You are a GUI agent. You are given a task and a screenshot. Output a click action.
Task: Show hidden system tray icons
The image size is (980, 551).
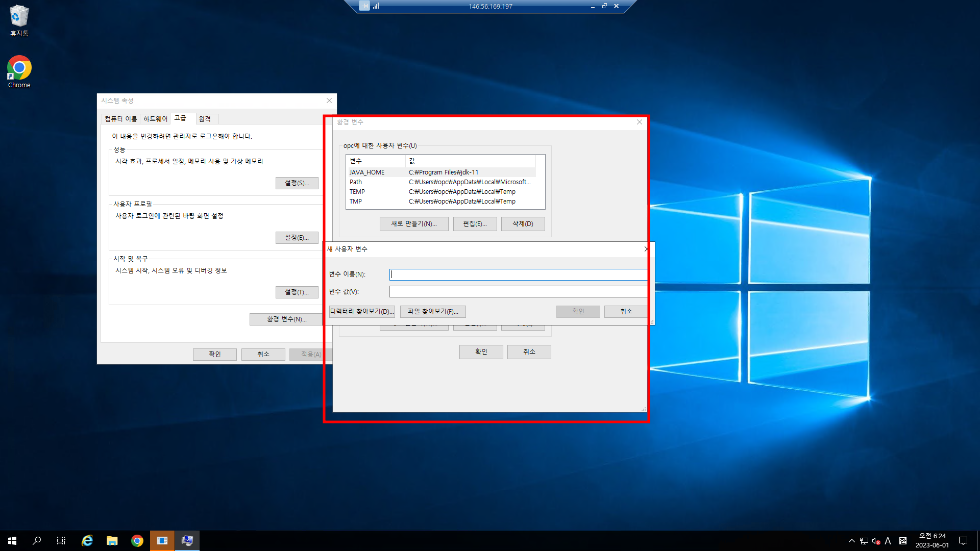click(x=851, y=541)
